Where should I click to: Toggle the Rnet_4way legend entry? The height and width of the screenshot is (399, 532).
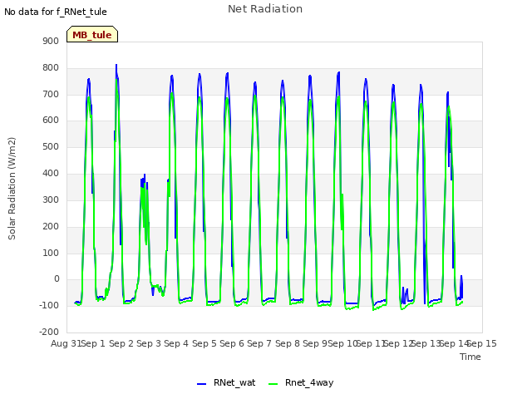[x=301, y=382]
